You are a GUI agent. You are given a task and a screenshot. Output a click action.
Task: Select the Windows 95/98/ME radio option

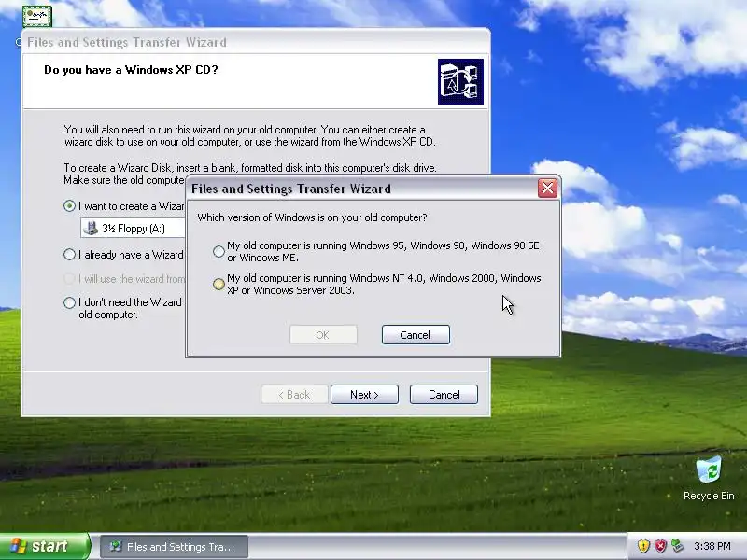[218, 251]
